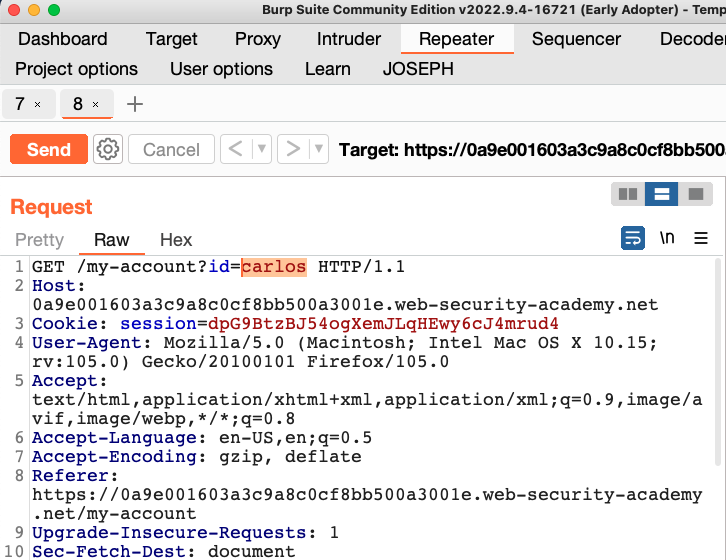Image resolution: width=726 pixels, height=560 pixels.
Task: Select the side-by-side layout icon
Action: (x=628, y=194)
